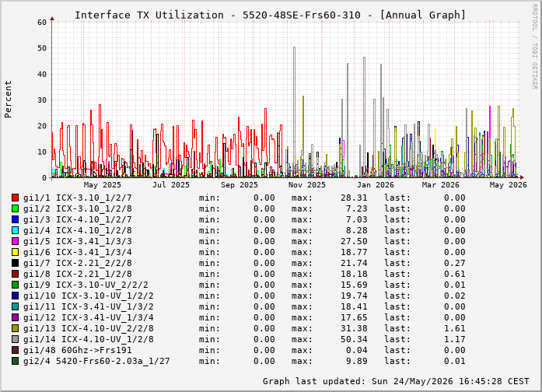Click last value 0.27 for gi1/7

click(x=455, y=263)
